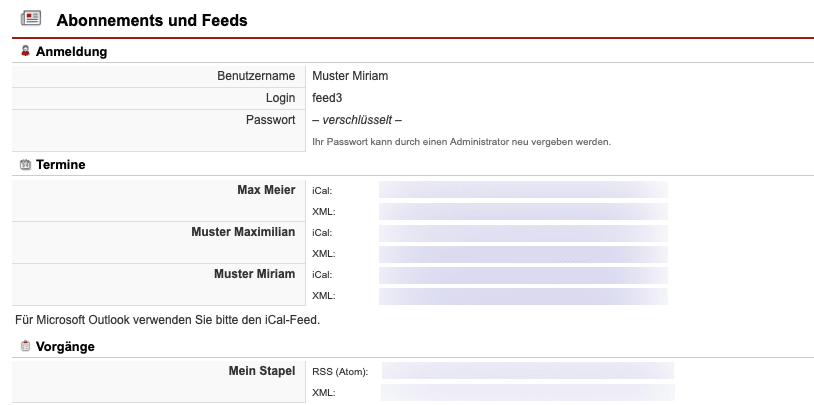The height and width of the screenshot is (405, 814).
Task: Click Muster Maximilian's XML feed field
Action: 523,254
